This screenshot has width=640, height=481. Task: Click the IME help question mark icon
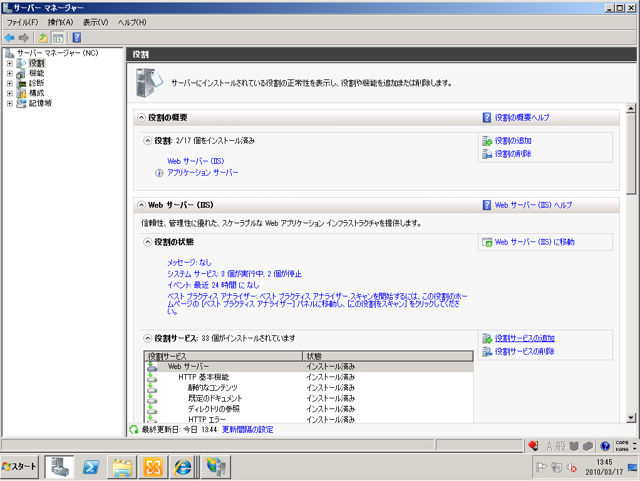pyautogui.click(x=605, y=446)
